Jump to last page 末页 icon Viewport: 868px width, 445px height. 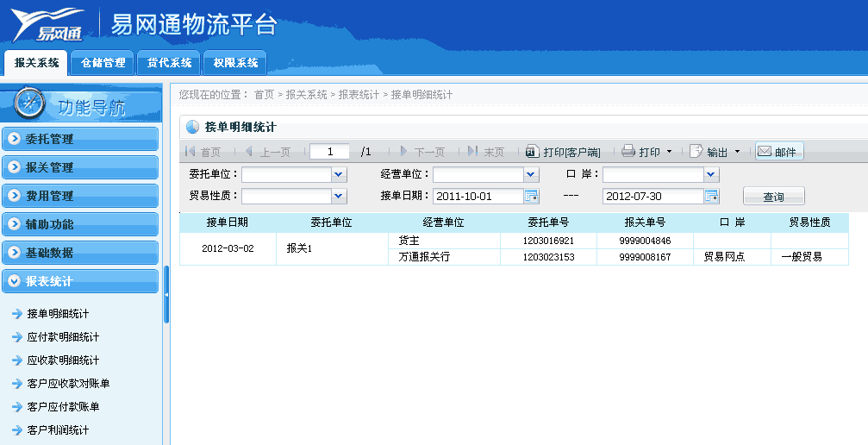tap(472, 151)
